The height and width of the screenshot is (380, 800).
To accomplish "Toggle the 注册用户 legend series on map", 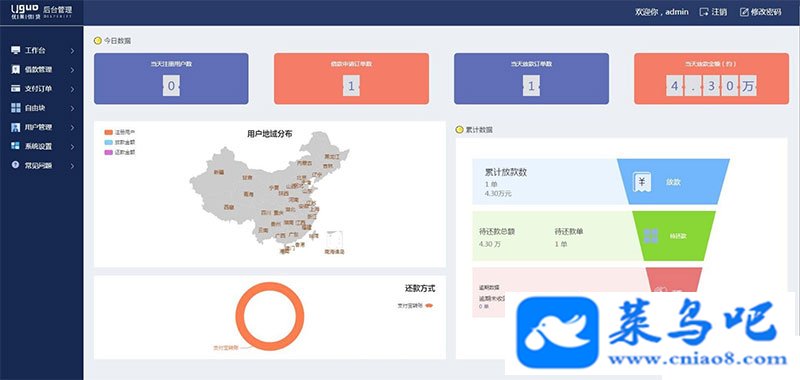I will click(120, 133).
